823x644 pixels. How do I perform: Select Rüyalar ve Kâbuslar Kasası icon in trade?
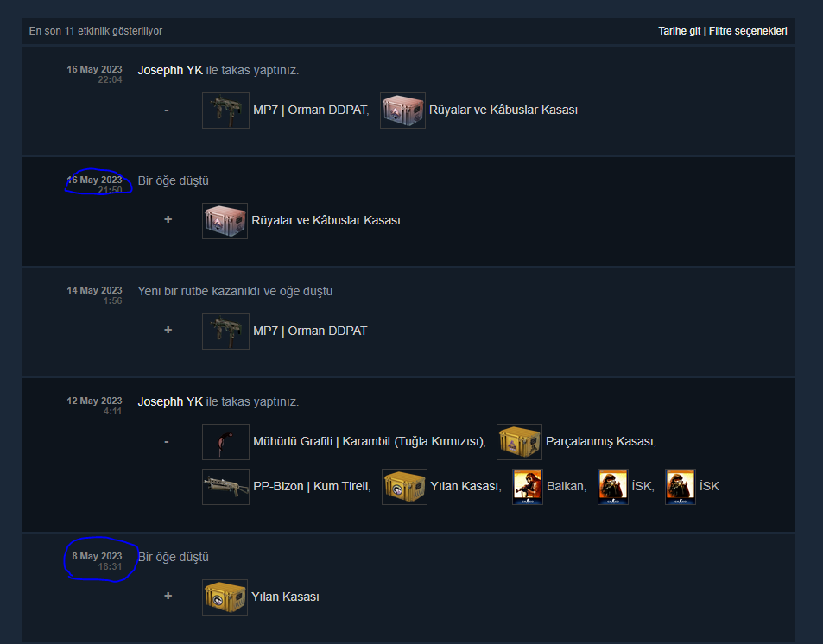click(402, 110)
